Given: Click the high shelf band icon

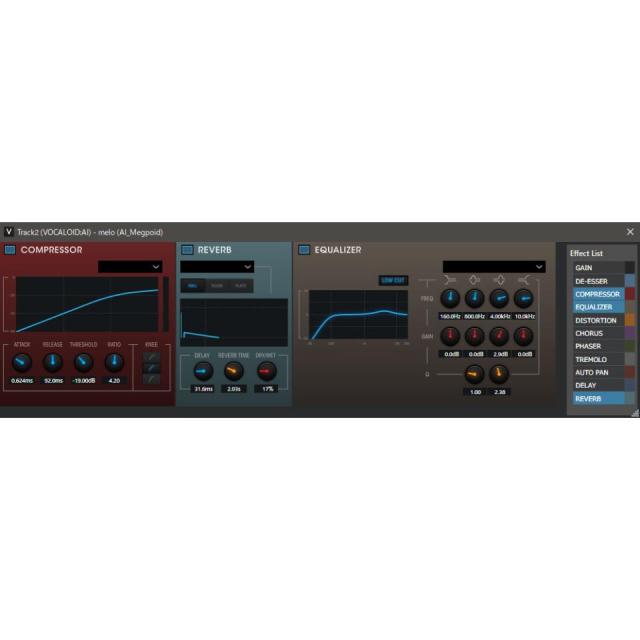Looking at the screenshot, I should point(523,280).
